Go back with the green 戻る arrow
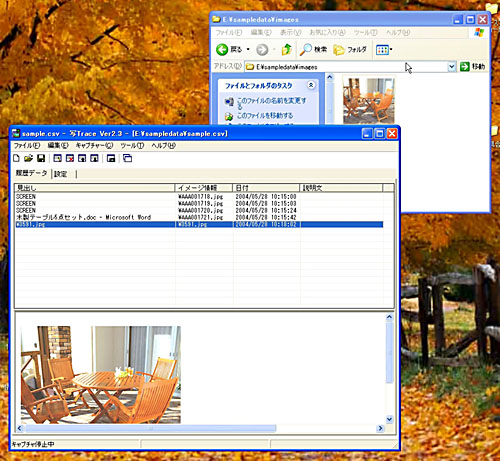This screenshot has height=461, width=500. pos(229,50)
